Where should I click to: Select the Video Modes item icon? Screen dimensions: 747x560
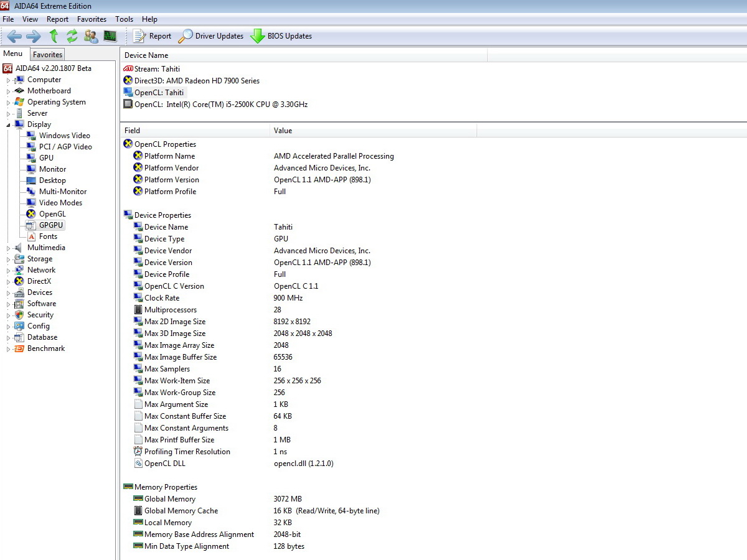coord(31,203)
